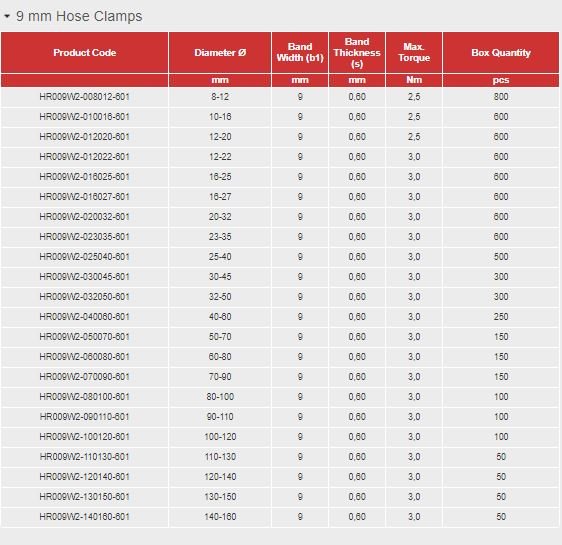Screen dimensions: 562x545
Task: Select product code HR009W2-008012-601
Action: click(84, 97)
